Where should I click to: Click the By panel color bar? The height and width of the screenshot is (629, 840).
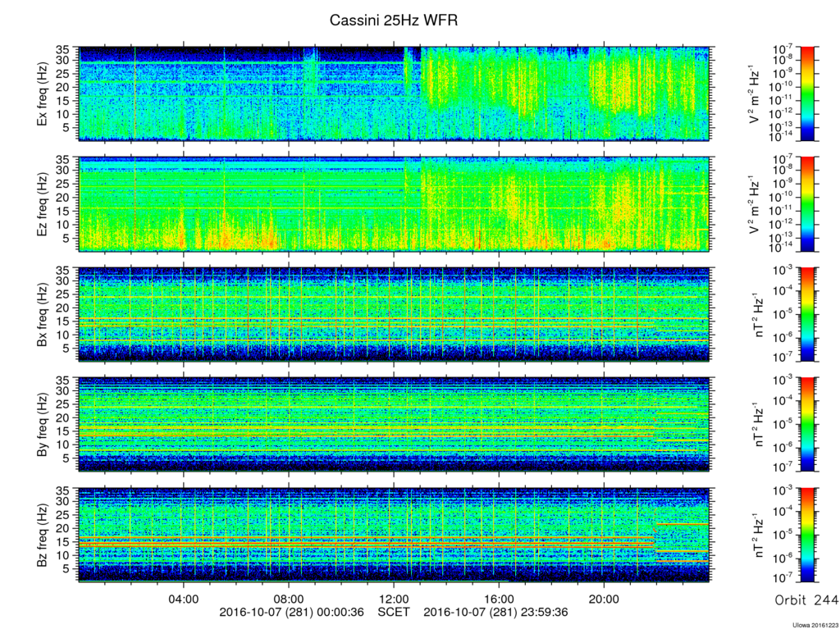pyautogui.click(x=807, y=424)
